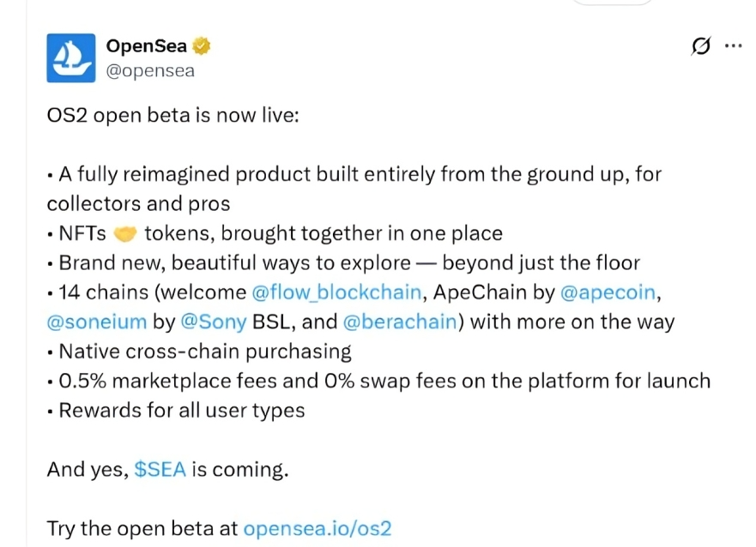
Task: Click the gold verified badge next to OpenSea
Action: coord(201,45)
